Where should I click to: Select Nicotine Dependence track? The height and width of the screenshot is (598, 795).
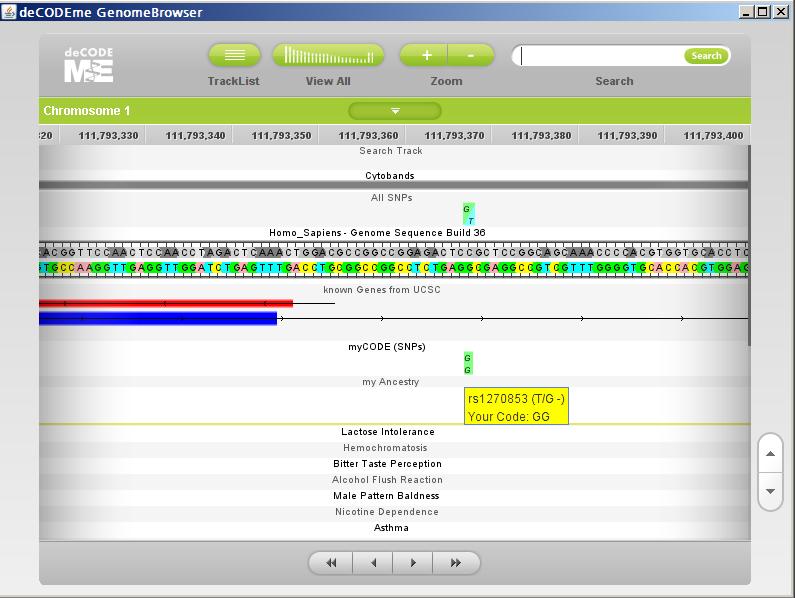(387, 512)
